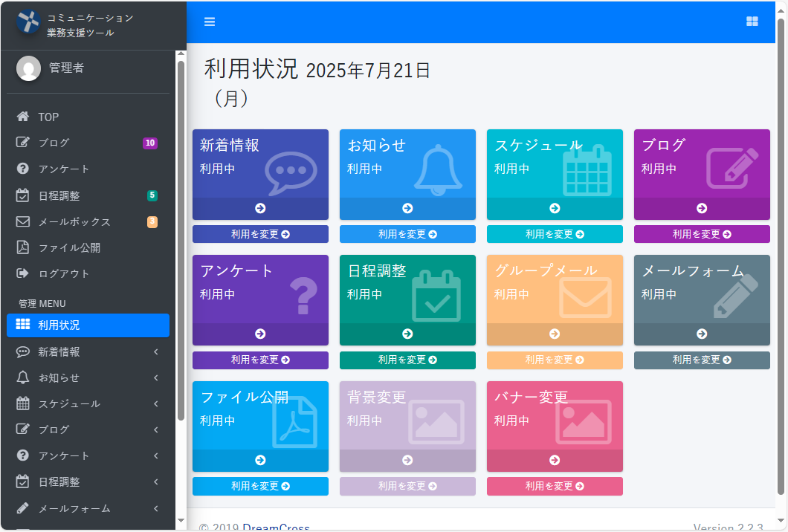The height and width of the screenshot is (532, 788).
Task: Open the grid icon in top-right header
Action: click(752, 21)
